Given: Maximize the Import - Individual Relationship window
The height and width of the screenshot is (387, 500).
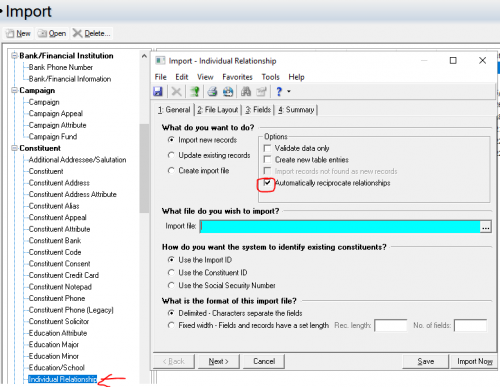Looking at the screenshot, I should [453, 60].
